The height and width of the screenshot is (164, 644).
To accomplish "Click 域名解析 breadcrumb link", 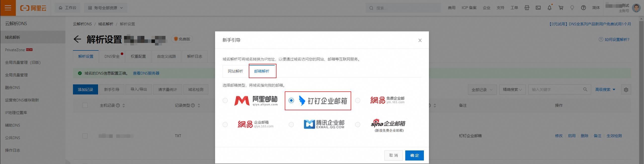I will (106, 24).
